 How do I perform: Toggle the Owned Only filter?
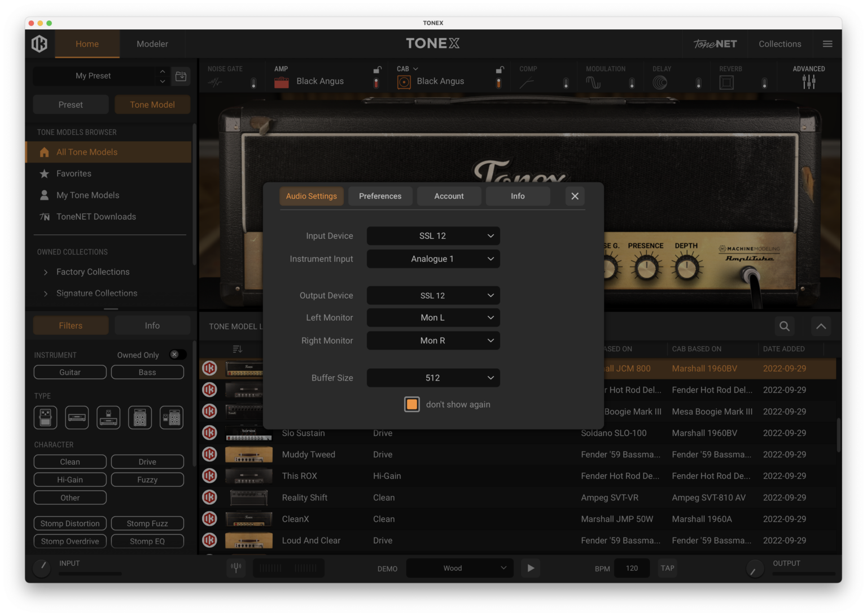click(x=177, y=355)
